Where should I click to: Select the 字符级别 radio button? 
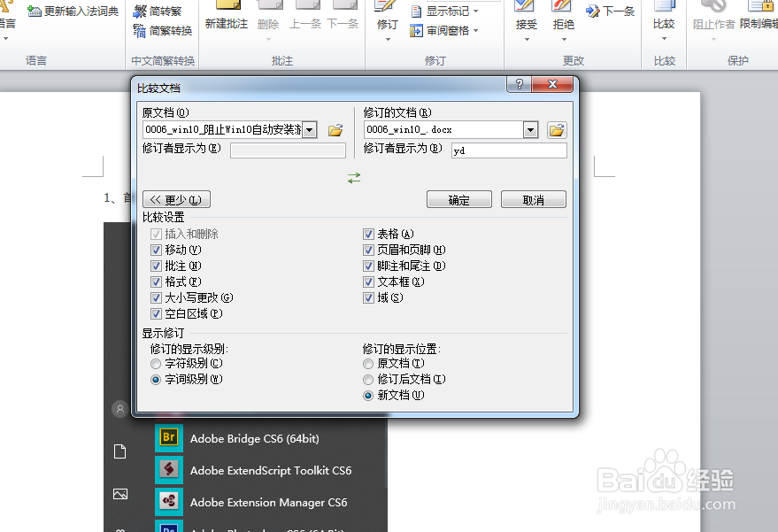[x=156, y=363]
